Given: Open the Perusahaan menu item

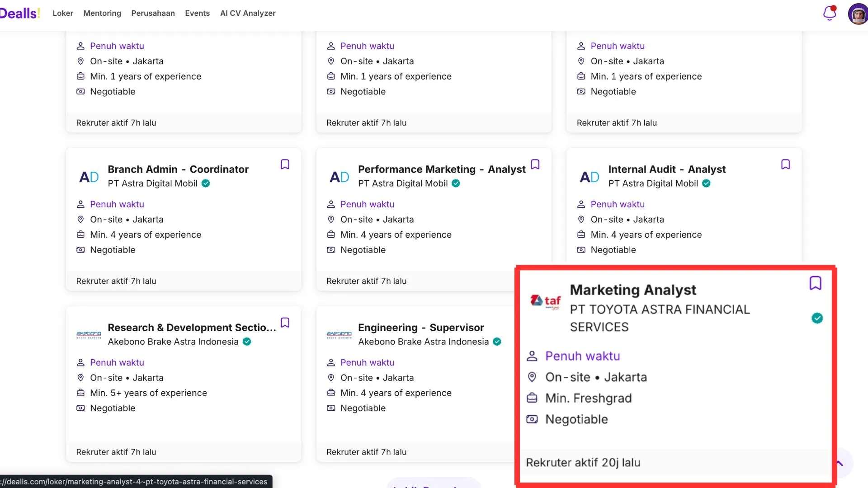Looking at the screenshot, I should 153,13.
